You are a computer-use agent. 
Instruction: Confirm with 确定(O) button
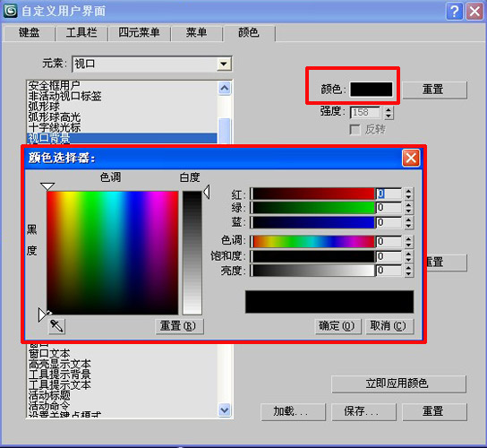tap(337, 326)
